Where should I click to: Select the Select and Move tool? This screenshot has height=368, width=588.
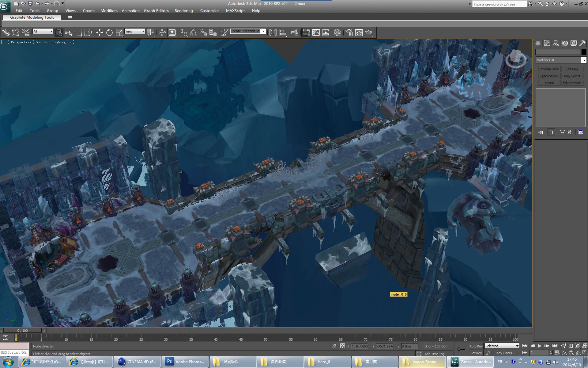(100, 33)
